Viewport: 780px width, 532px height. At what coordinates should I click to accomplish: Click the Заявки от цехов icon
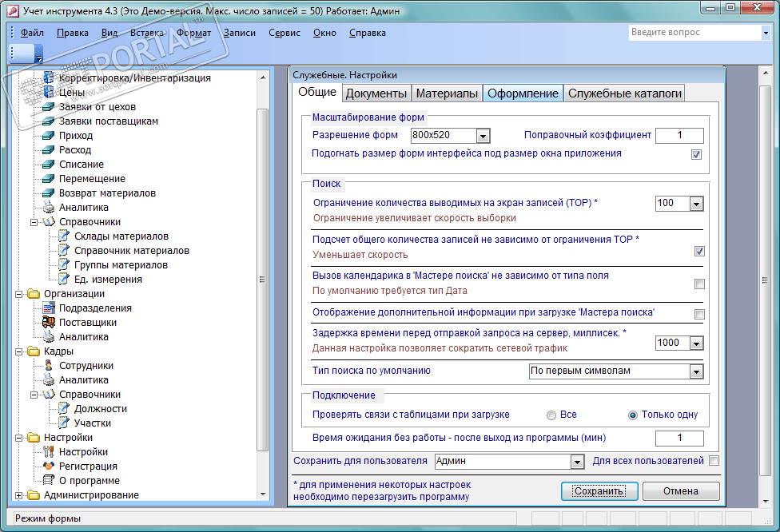click(48, 106)
